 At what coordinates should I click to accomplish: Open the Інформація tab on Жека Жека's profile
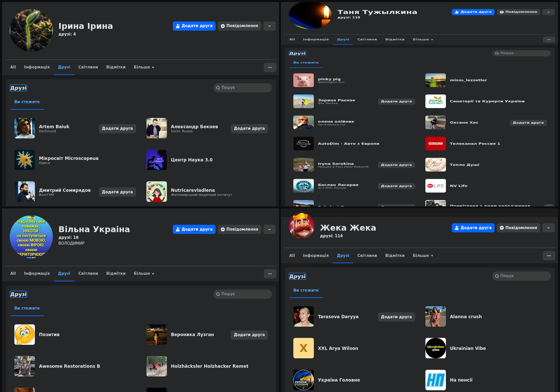point(316,255)
